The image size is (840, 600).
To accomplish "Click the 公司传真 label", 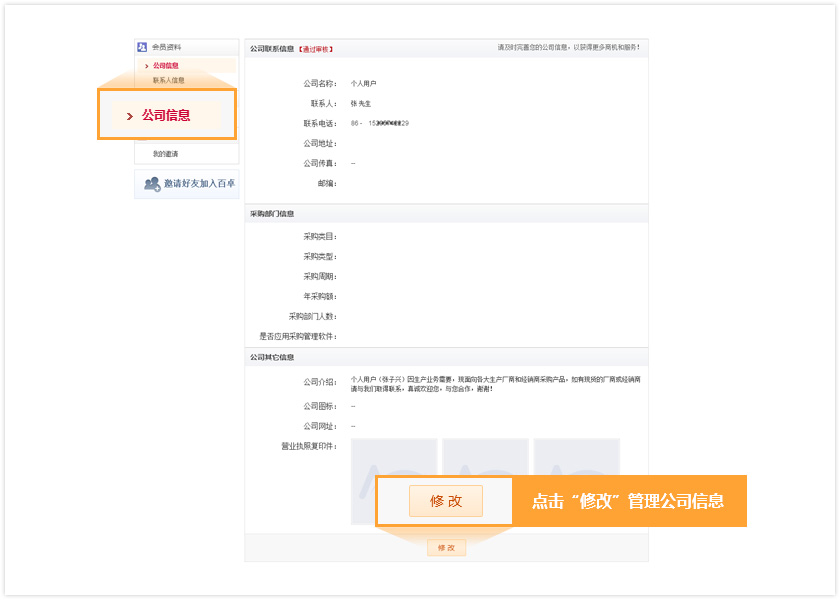I will (x=320, y=163).
